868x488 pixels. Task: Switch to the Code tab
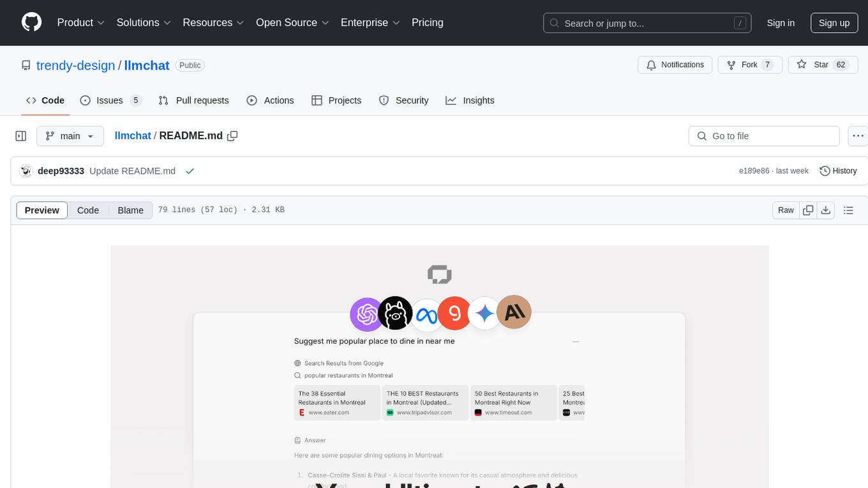[x=45, y=100]
